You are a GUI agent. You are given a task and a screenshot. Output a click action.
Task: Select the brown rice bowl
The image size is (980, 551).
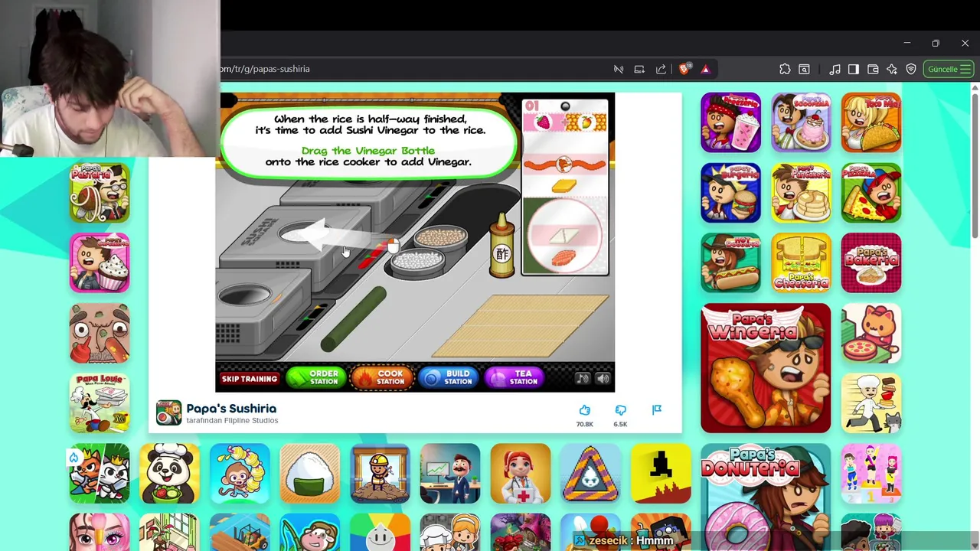[440, 238]
